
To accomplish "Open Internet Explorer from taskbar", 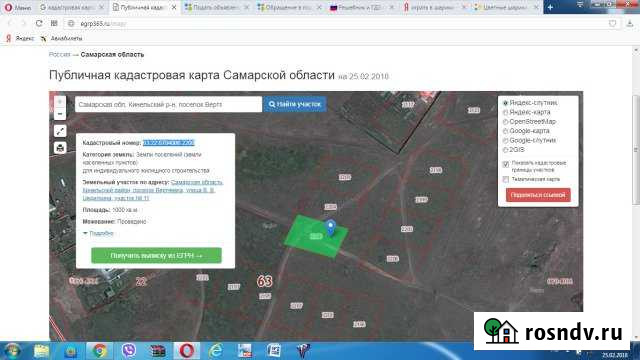I will [x=215, y=351].
